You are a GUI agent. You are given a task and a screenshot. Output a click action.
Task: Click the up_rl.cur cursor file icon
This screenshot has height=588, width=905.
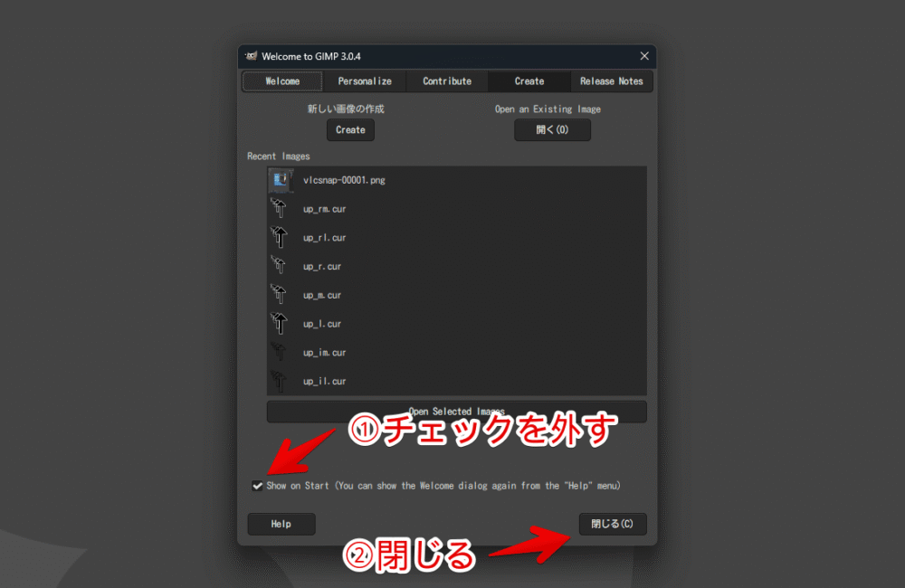click(x=281, y=237)
